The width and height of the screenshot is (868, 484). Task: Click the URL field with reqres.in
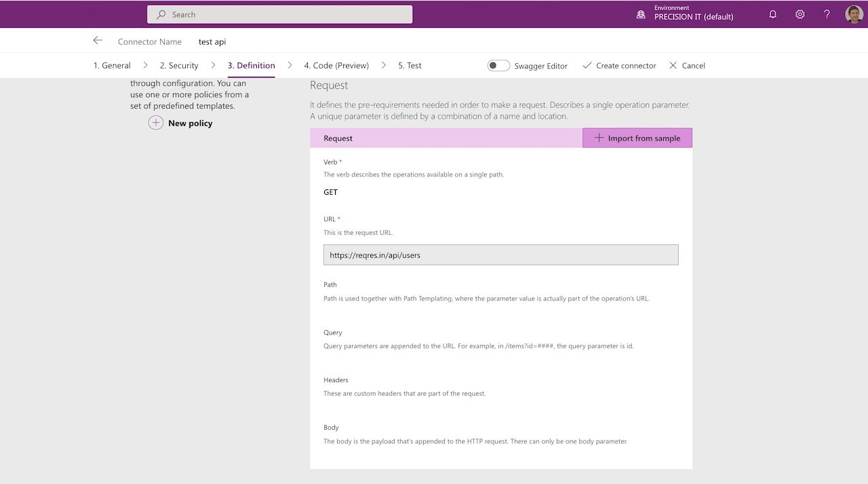tap(501, 255)
